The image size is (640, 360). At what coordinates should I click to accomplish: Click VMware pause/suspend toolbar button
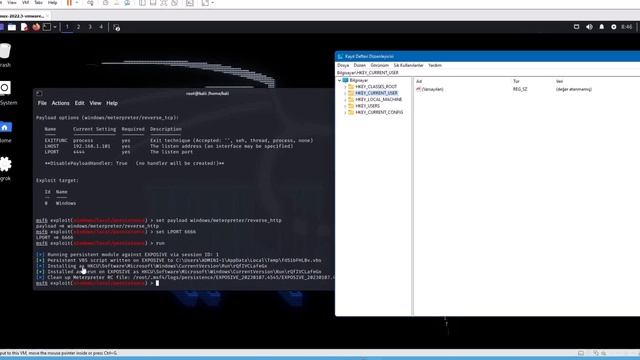[69, 3]
